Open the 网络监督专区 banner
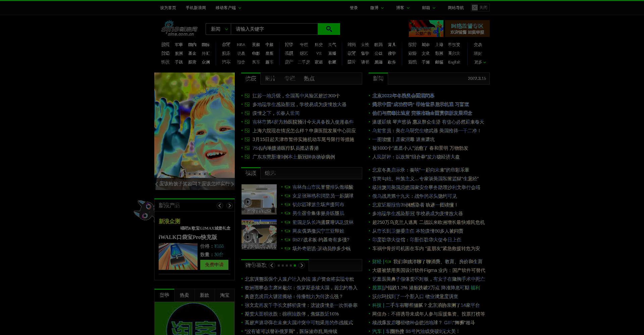Image resolution: width=644 pixels, height=335 pixels. pos(467,29)
